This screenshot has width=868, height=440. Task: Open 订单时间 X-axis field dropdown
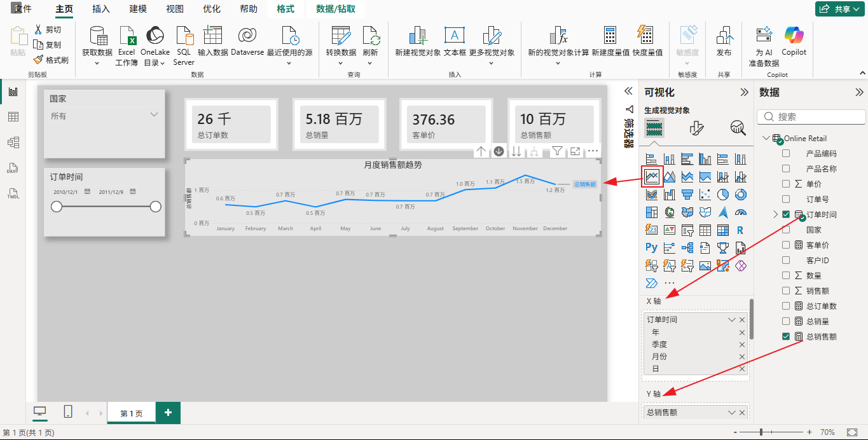pyautogui.click(x=732, y=320)
